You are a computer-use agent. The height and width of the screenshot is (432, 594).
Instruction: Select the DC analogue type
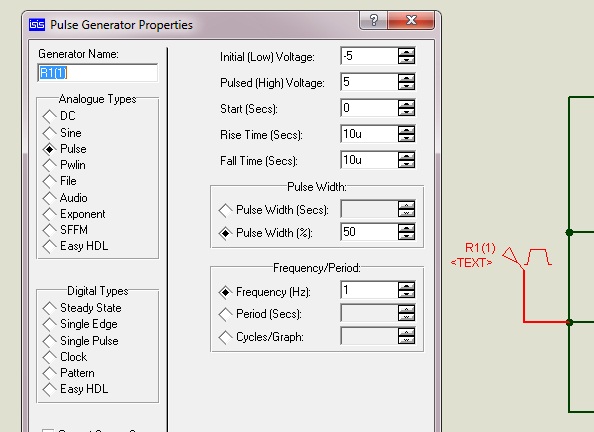point(59,116)
